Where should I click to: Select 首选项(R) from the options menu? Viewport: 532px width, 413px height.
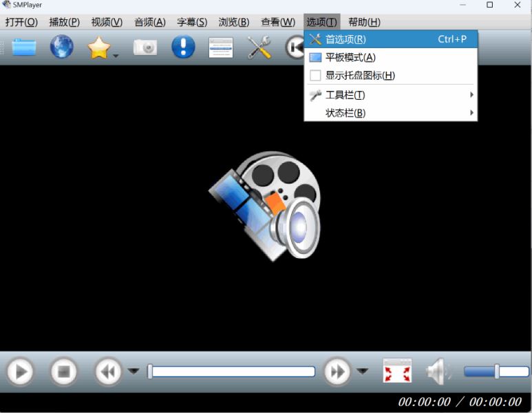coord(391,39)
